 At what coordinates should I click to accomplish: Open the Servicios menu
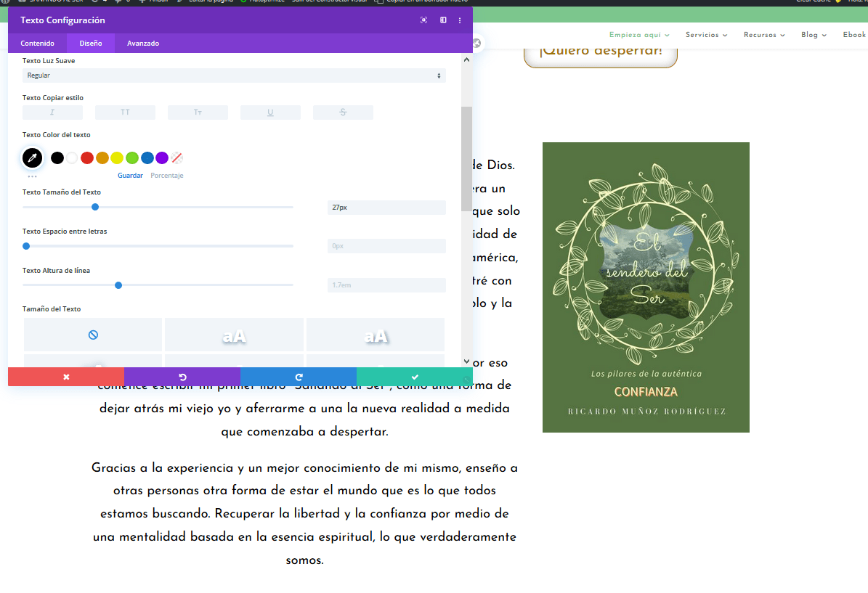click(706, 35)
